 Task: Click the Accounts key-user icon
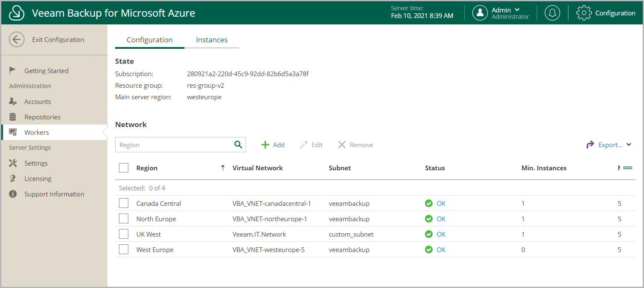tap(13, 101)
